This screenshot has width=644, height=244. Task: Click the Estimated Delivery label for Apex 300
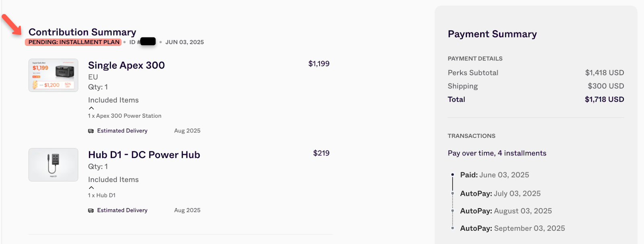point(122,131)
